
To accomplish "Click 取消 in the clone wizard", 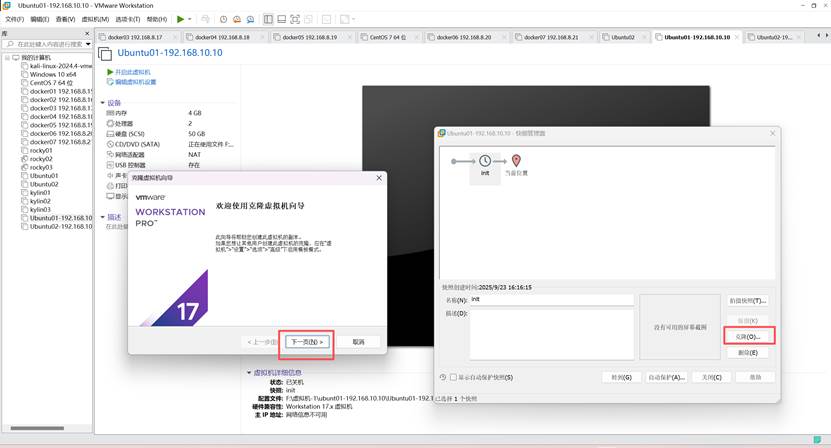I will [x=358, y=342].
